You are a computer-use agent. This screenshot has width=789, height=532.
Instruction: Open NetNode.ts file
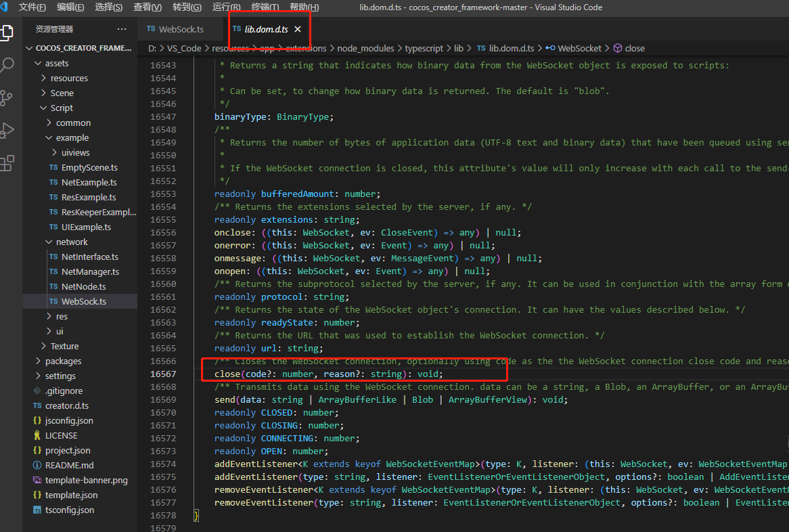80,286
